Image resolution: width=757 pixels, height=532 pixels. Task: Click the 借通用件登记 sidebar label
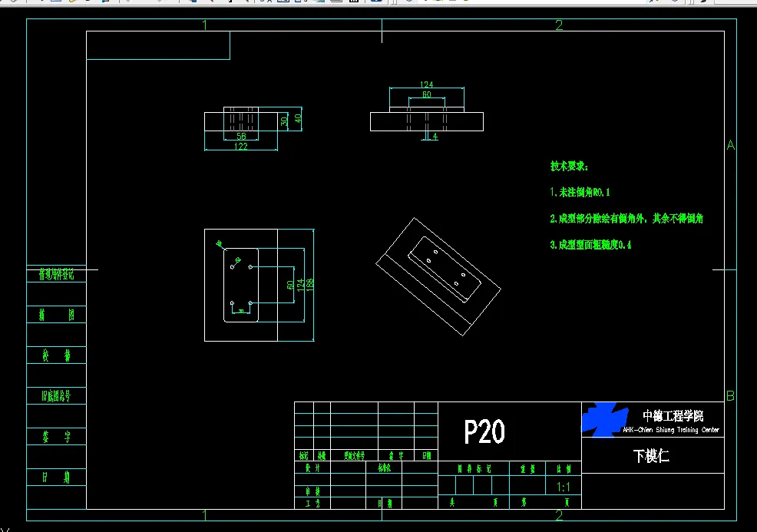57,275
